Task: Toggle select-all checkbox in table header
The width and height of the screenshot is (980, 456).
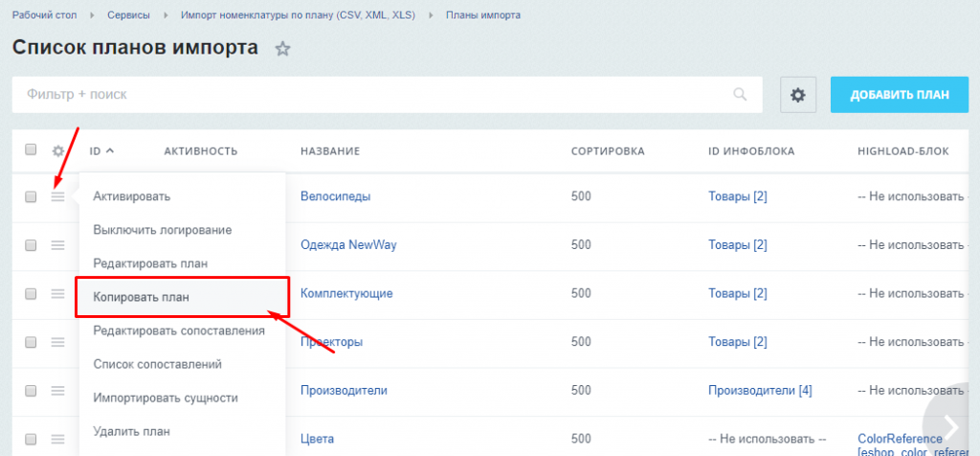Action: tap(31, 149)
